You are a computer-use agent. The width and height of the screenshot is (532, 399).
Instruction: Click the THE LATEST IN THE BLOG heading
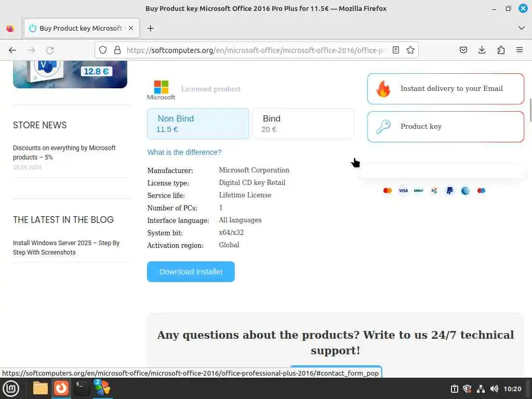click(x=63, y=220)
